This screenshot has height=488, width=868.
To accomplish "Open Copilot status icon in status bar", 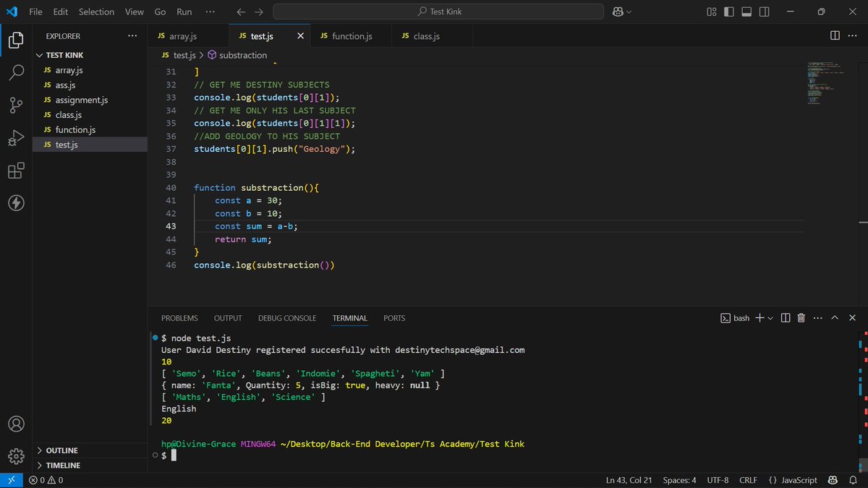I will (x=833, y=480).
